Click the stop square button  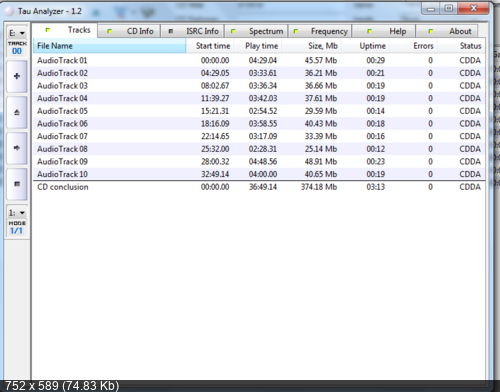pyautogui.click(x=17, y=184)
